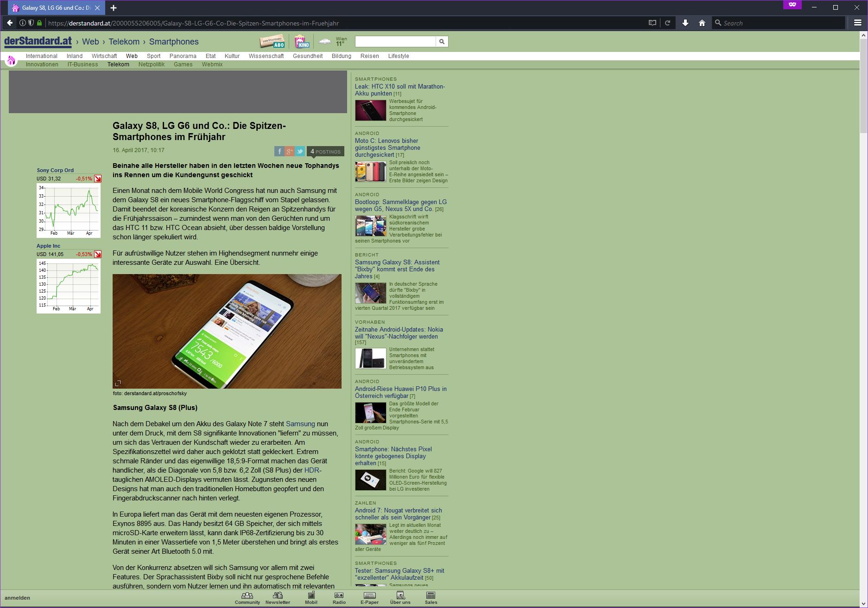
Task: Share article on Google Plus icon
Action: 289,151
